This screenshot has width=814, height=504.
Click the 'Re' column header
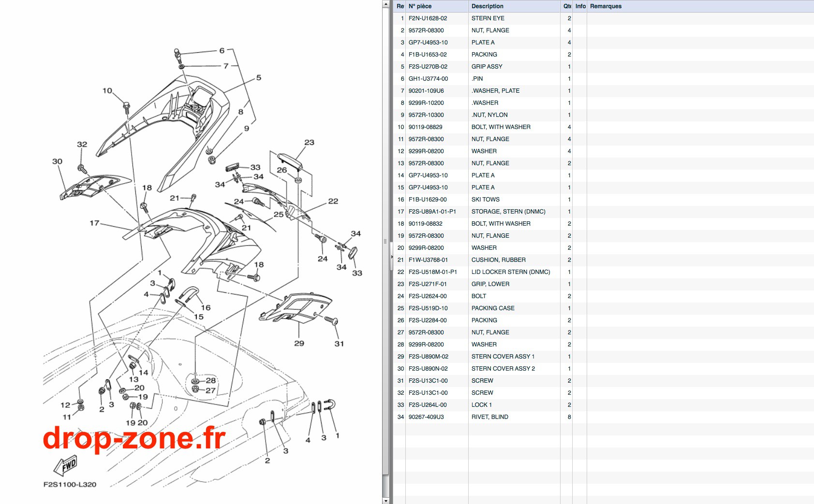(x=400, y=6)
